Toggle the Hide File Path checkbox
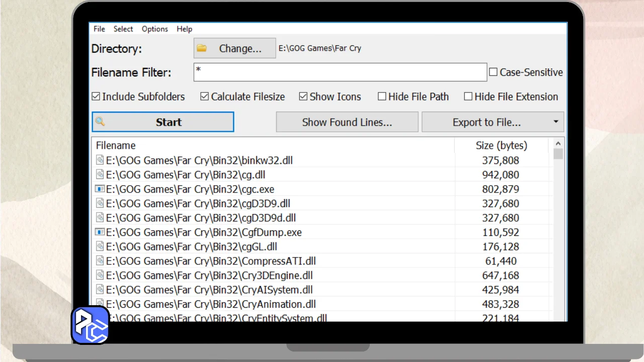Viewport: 644px width, 362px height. point(382,97)
